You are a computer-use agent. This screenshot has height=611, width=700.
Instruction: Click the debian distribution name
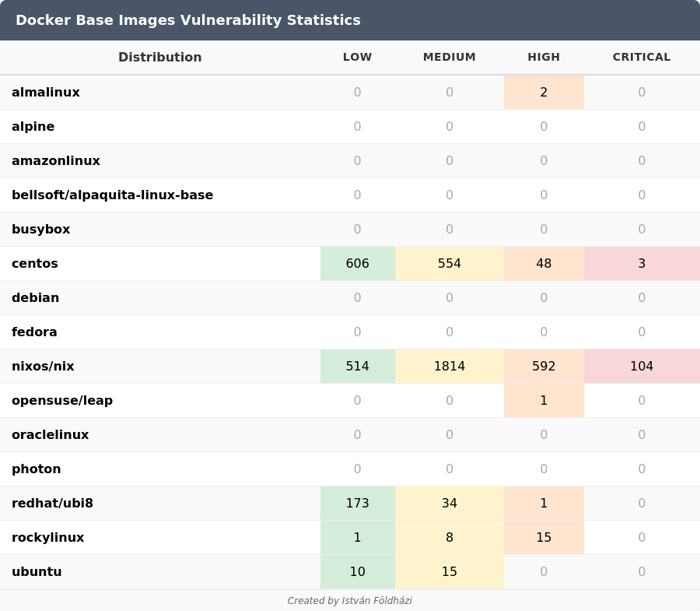pyautogui.click(x=35, y=297)
